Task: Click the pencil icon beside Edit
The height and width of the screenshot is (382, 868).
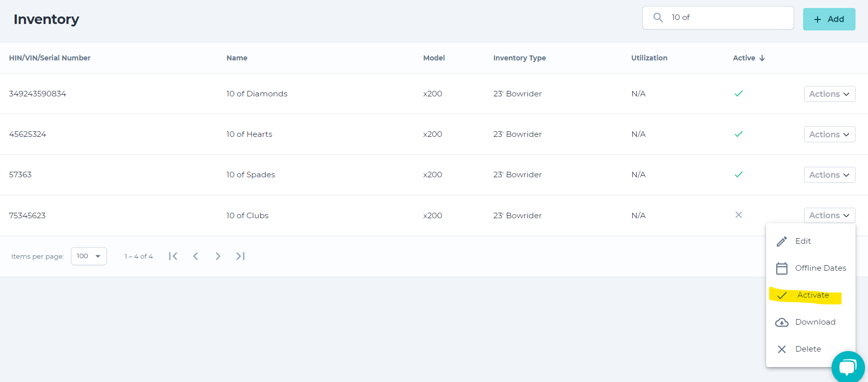Action: tap(782, 241)
